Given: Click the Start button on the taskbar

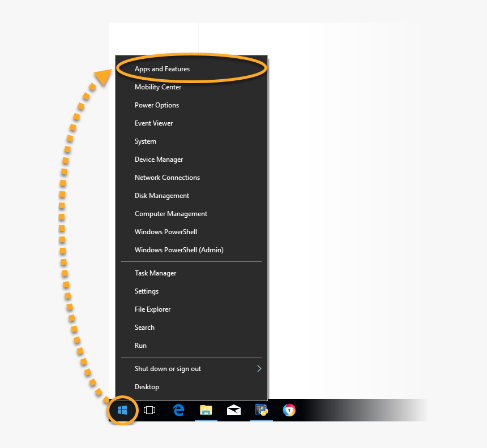Looking at the screenshot, I should click(122, 410).
